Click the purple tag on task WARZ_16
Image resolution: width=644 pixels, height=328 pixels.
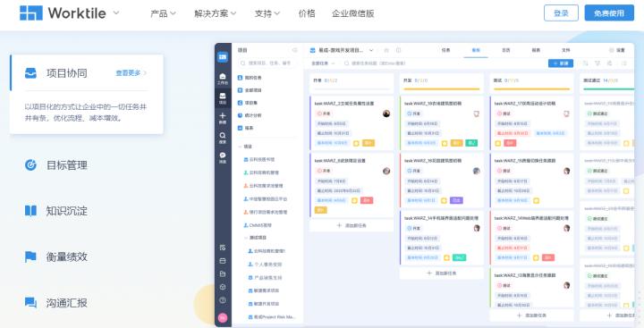pos(456,200)
